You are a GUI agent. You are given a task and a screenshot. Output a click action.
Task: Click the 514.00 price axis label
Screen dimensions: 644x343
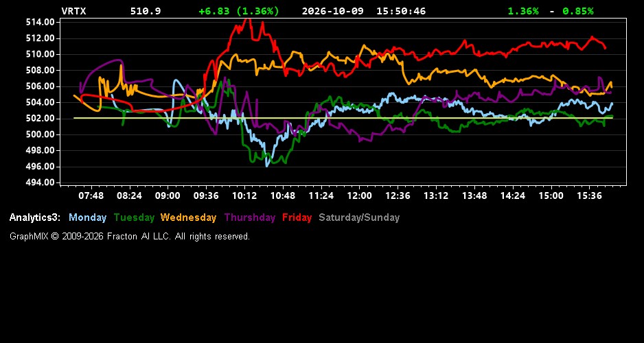[x=41, y=22]
